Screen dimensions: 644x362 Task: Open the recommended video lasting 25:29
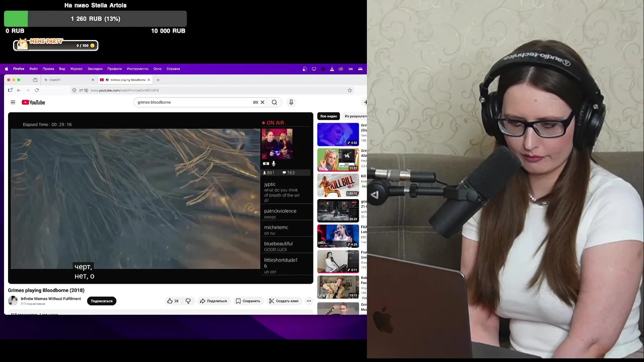pos(338,211)
